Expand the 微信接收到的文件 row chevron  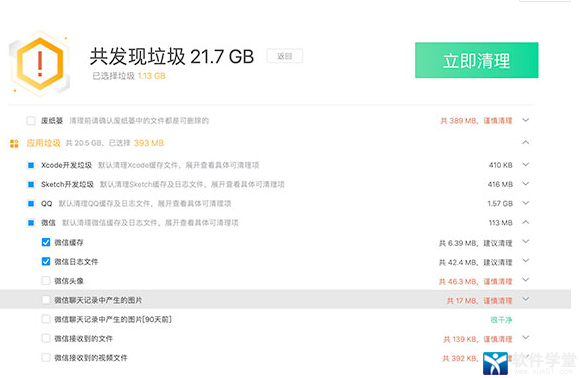(526, 338)
